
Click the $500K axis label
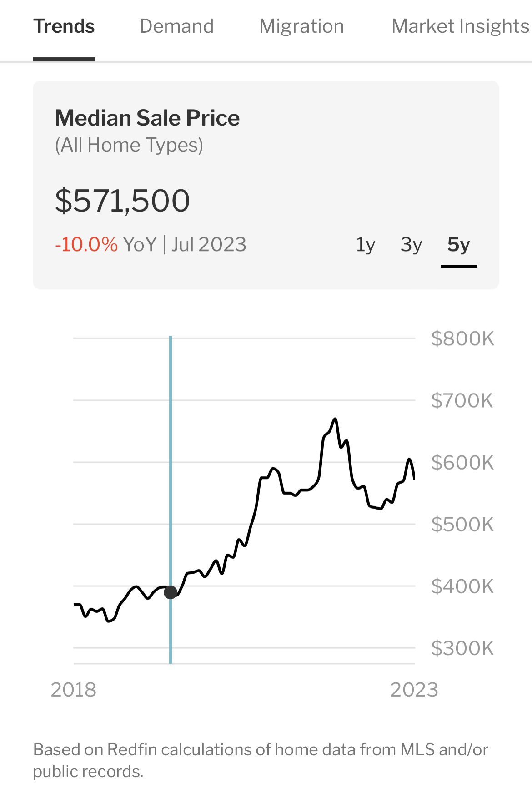[x=462, y=525]
